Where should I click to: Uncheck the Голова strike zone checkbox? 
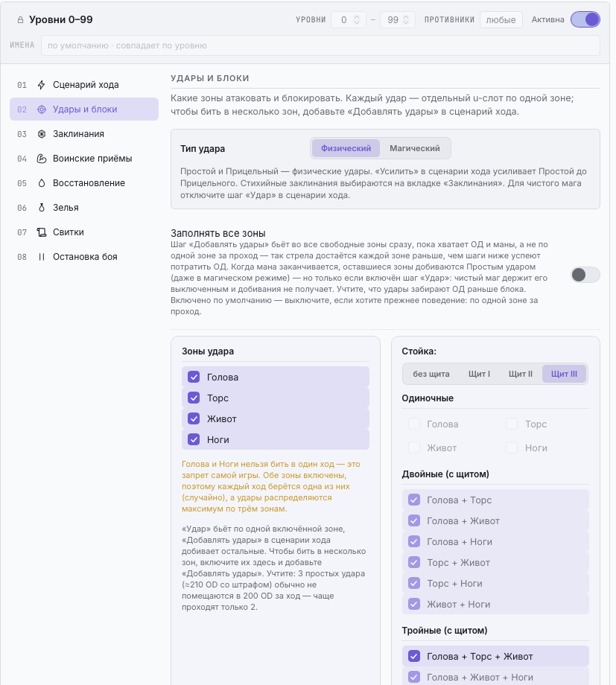[194, 377]
